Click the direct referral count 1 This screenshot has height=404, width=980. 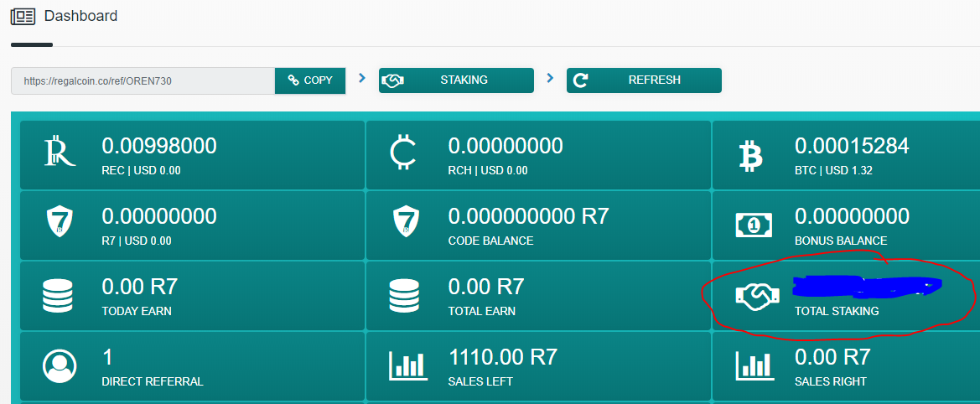(106, 357)
